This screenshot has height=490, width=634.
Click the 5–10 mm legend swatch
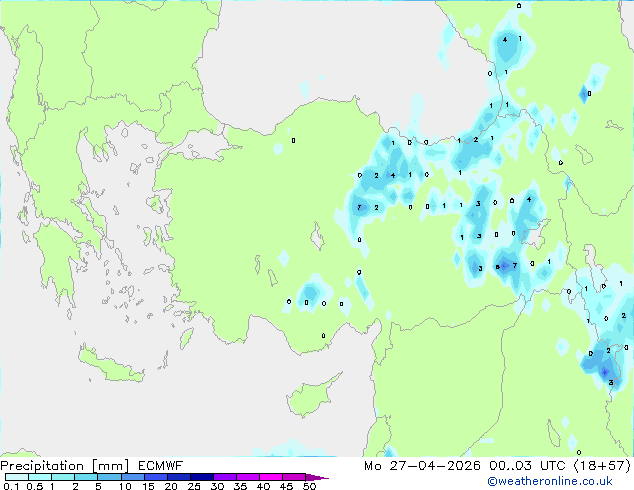click(109, 477)
